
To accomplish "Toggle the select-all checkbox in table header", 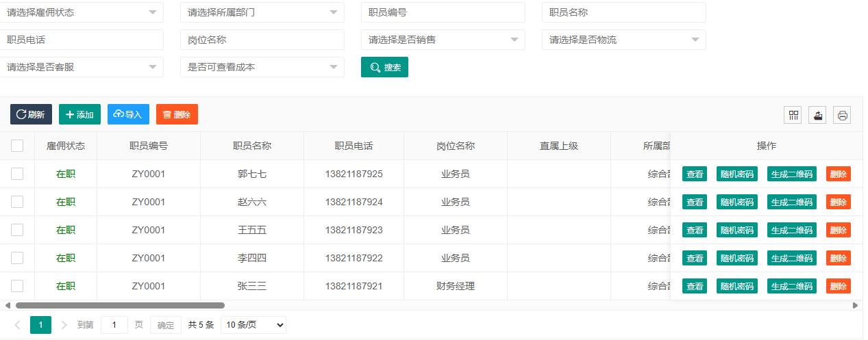I will pos(17,146).
